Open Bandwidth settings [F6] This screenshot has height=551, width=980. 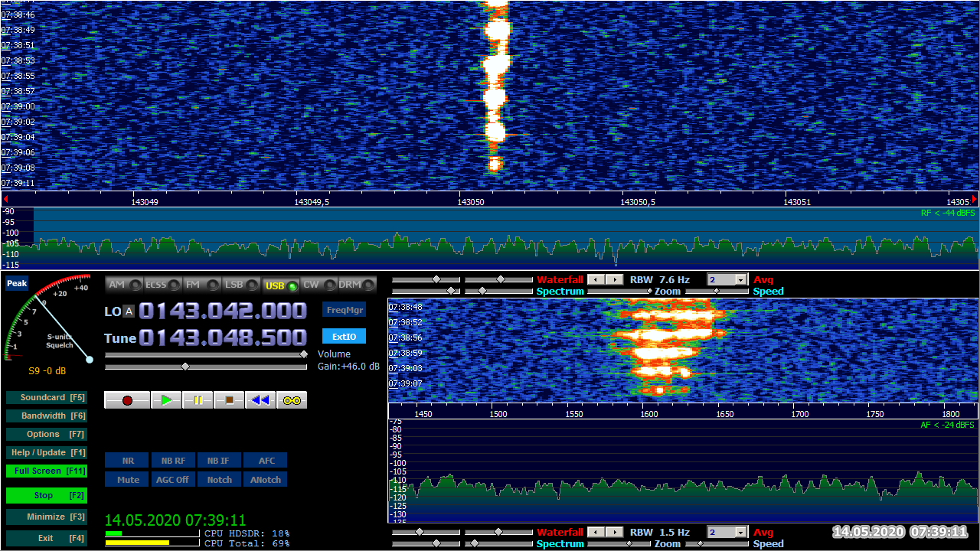pyautogui.click(x=46, y=416)
